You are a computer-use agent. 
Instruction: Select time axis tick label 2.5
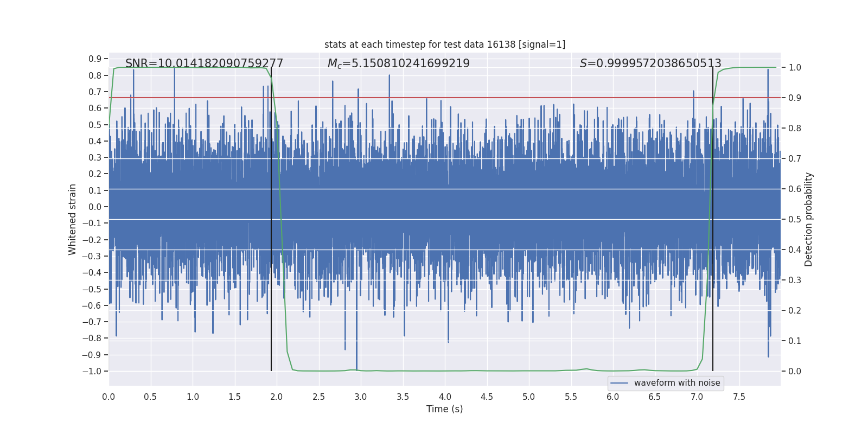click(x=319, y=397)
